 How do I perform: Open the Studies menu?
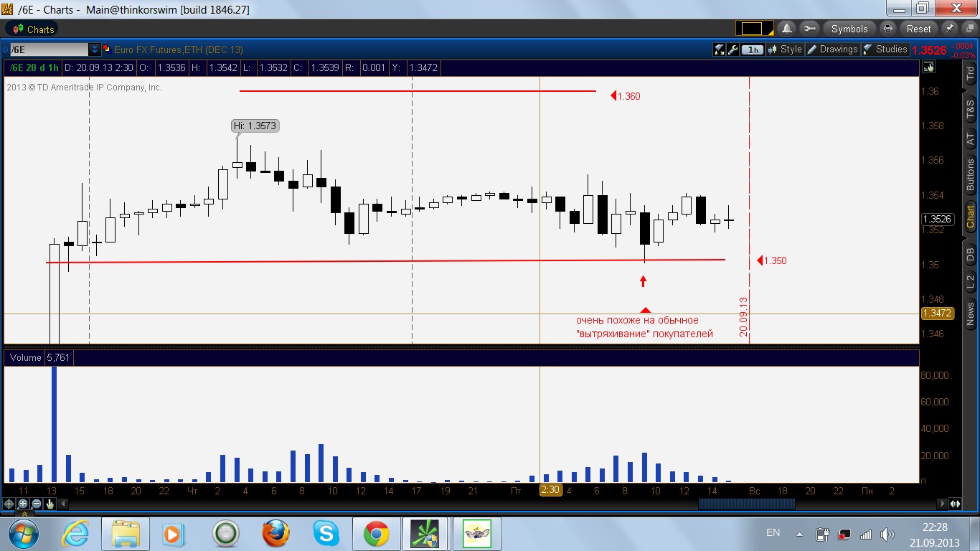pyautogui.click(x=885, y=50)
